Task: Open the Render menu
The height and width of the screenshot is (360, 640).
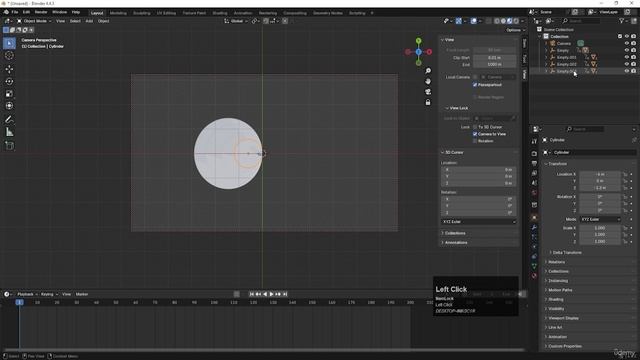Action: [x=41, y=12]
